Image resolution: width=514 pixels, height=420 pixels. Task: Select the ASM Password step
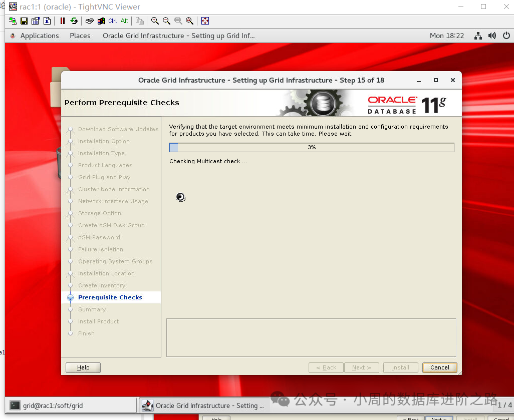point(99,237)
